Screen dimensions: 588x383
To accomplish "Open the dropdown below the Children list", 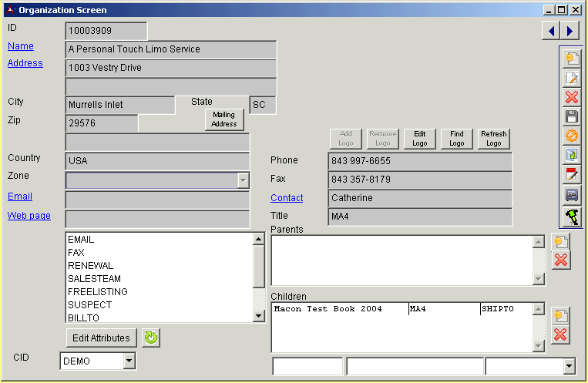I will point(569,366).
